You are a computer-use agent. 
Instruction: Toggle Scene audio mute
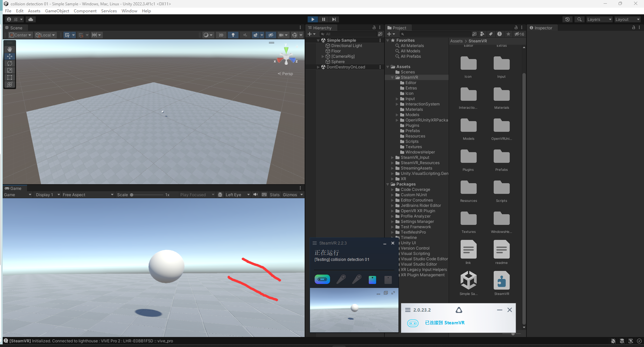click(x=245, y=35)
